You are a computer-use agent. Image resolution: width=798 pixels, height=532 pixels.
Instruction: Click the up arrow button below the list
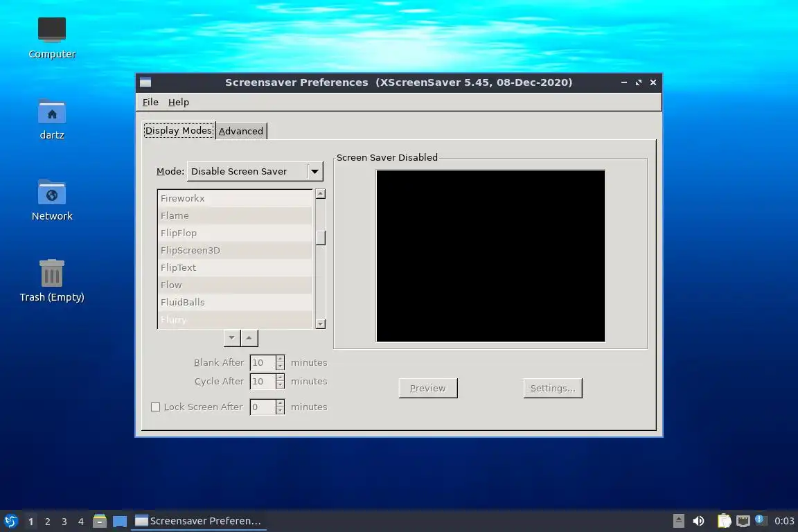(x=249, y=338)
